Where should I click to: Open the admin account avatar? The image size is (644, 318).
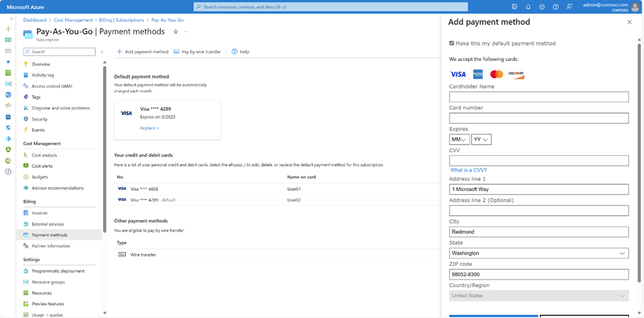coord(635,7)
